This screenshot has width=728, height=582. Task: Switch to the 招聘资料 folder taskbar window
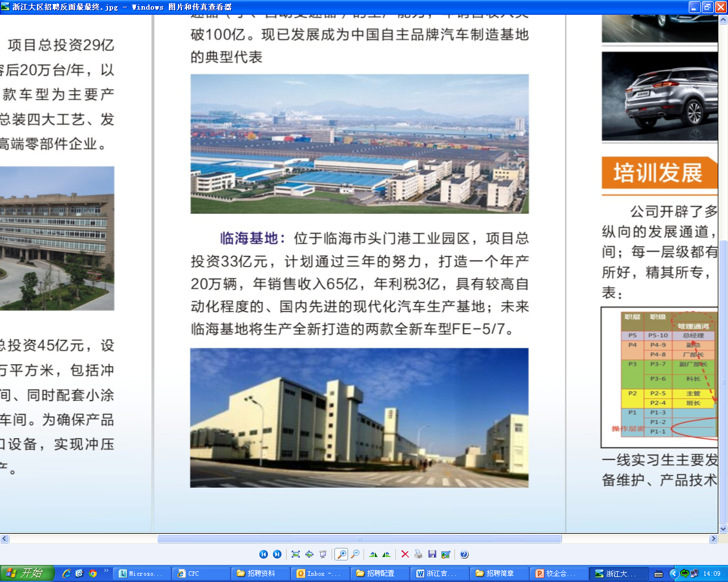(x=260, y=573)
